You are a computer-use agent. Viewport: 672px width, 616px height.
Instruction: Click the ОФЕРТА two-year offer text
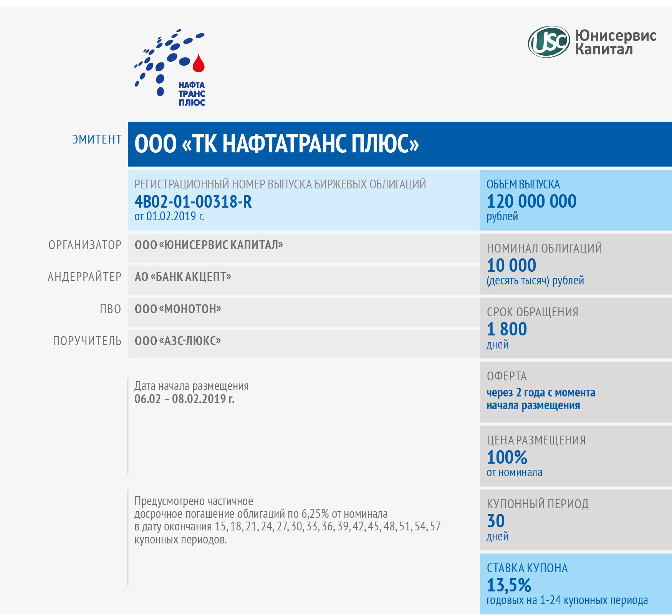tap(541, 399)
